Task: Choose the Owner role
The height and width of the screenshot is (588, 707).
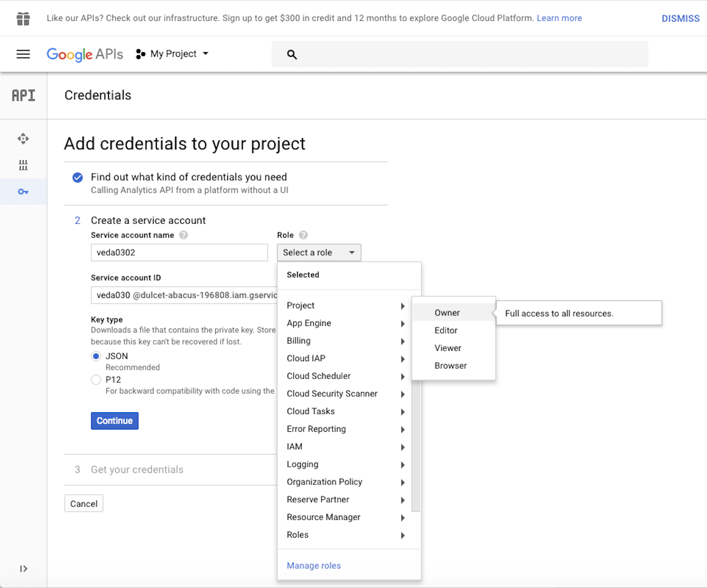Action: coord(454,313)
